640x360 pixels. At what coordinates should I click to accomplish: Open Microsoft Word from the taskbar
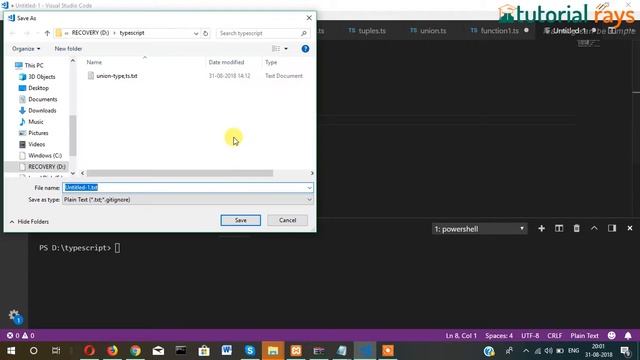point(227,351)
